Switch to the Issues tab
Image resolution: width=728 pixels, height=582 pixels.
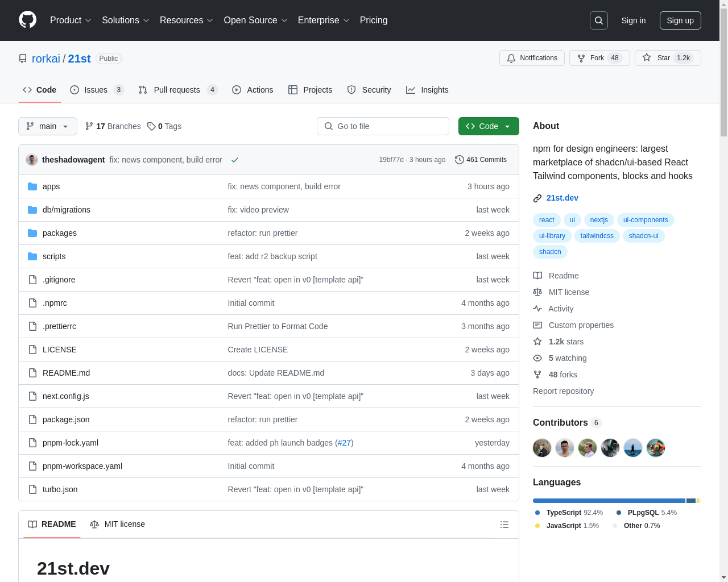97,90
